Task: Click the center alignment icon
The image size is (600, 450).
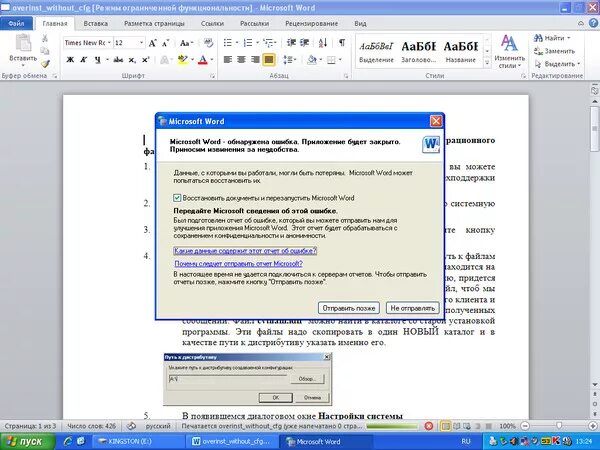Action: click(241, 60)
